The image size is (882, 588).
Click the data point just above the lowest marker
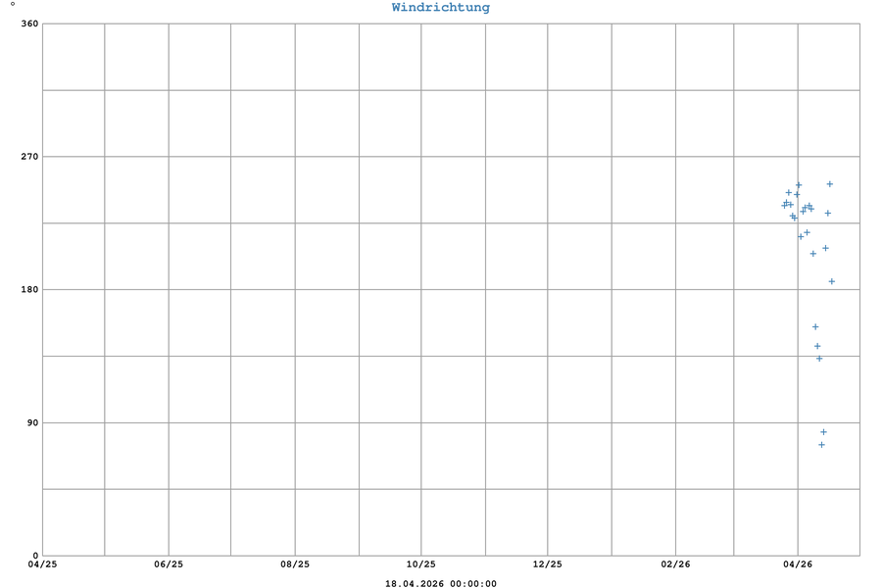(x=823, y=432)
